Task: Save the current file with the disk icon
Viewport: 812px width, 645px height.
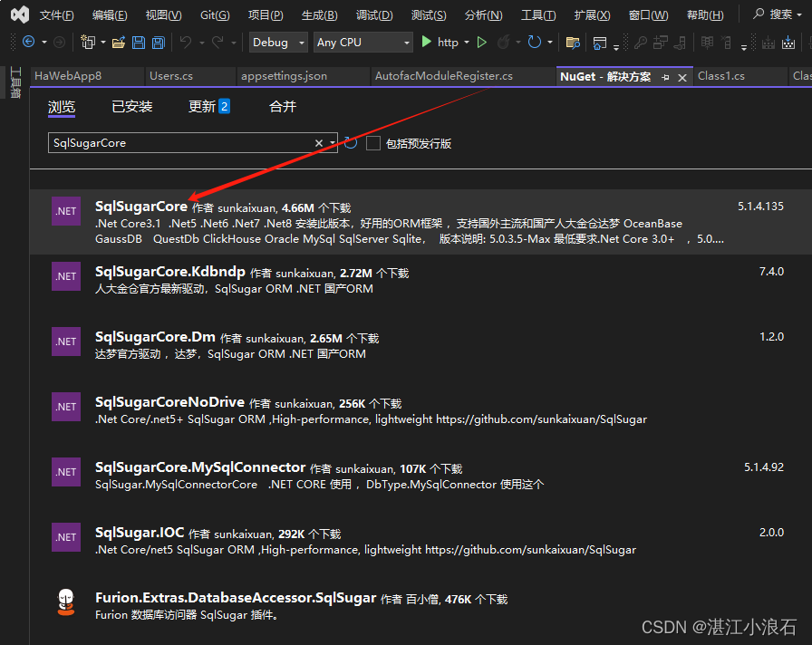Action: point(139,43)
